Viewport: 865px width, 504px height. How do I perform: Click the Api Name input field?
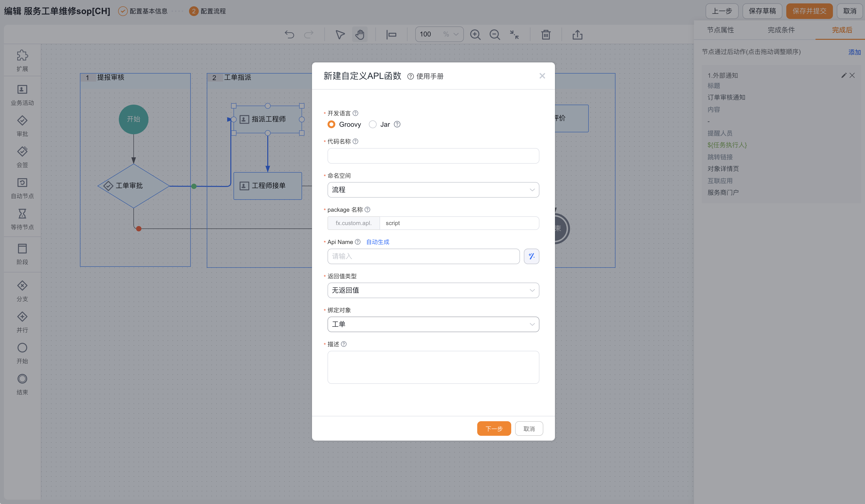pyautogui.click(x=424, y=256)
